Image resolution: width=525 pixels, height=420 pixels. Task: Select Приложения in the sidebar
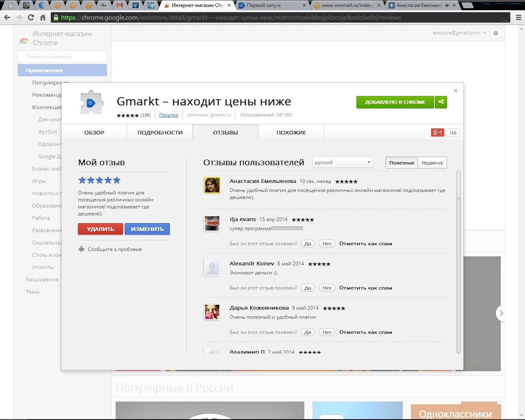point(62,70)
